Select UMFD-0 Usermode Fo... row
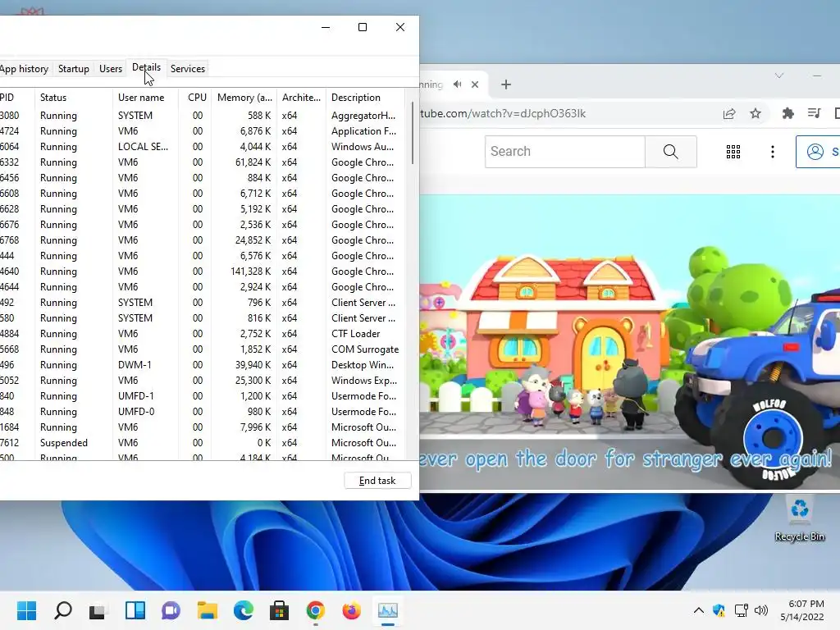 pos(203,412)
